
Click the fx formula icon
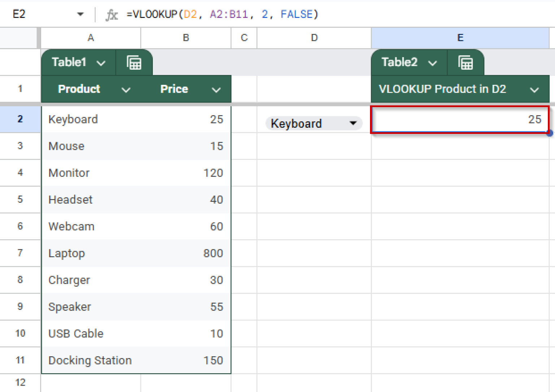(x=112, y=14)
